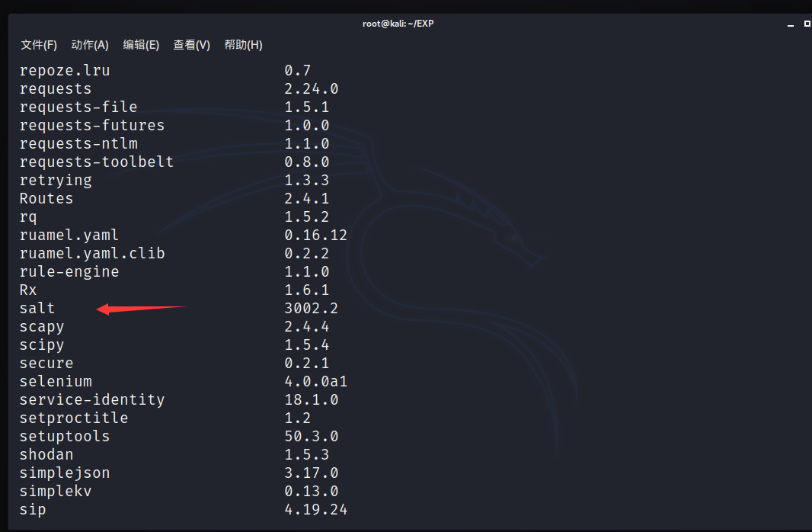The image size is (812, 532).
Task: Click the scapy package name
Action: [x=42, y=327]
